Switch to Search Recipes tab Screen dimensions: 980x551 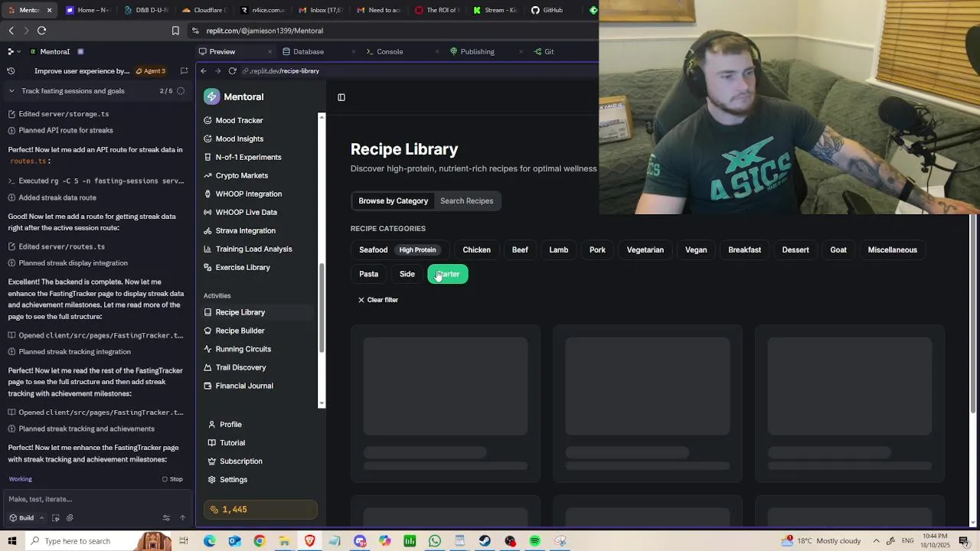pos(466,201)
